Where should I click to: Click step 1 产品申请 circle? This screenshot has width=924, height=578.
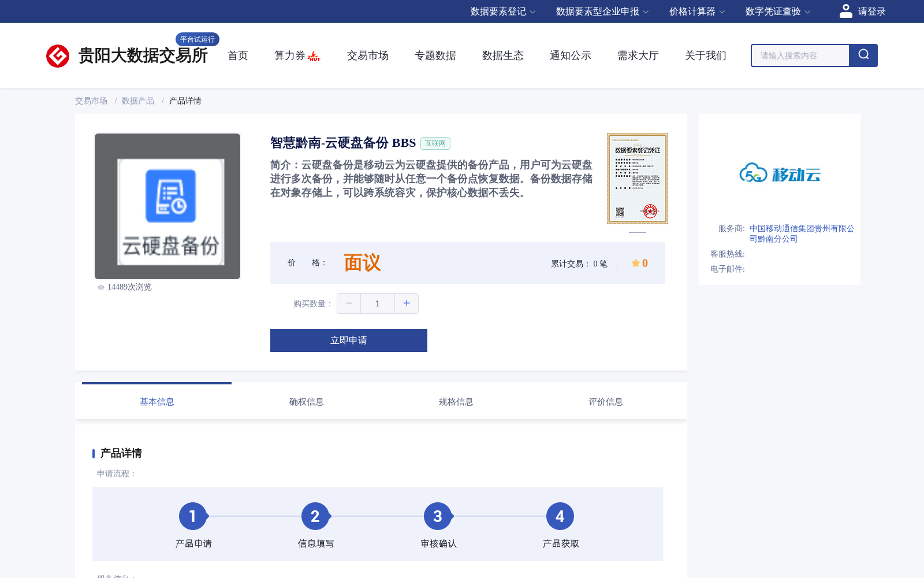(193, 516)
